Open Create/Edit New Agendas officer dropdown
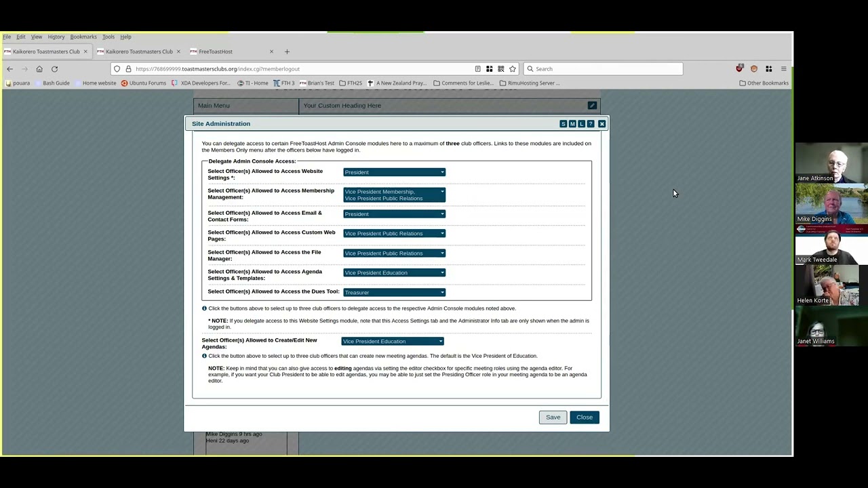Image resolution: width=868 pixels, height=488 pixels. pyautogui.click(x=393, y=342)
